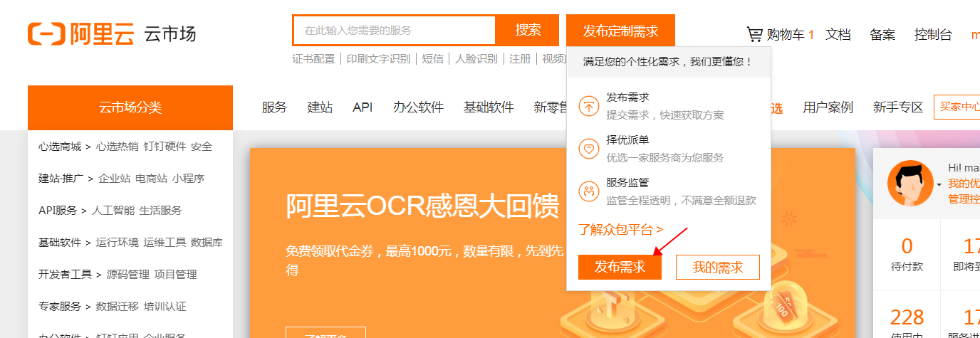
Task: Open the 心选热销 subcategory
Action: (x=117, y=147)
